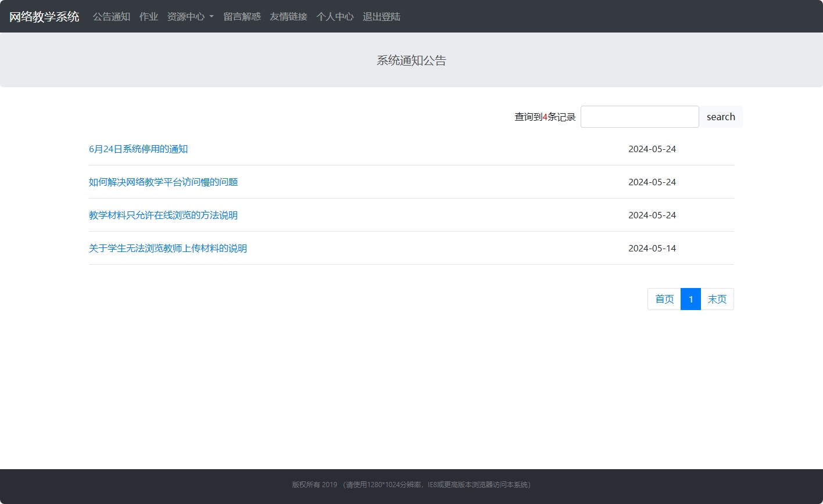Click 退出登陆 to log out

(x=381, y=16)
